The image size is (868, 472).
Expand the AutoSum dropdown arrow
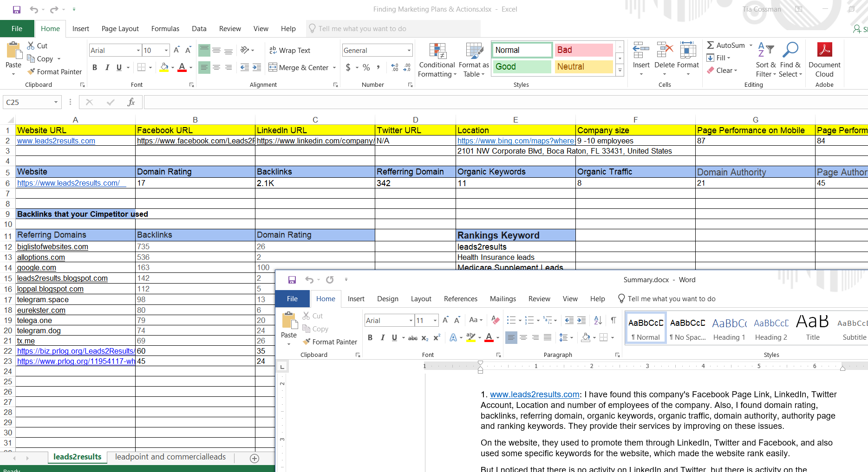pos(751,45)
